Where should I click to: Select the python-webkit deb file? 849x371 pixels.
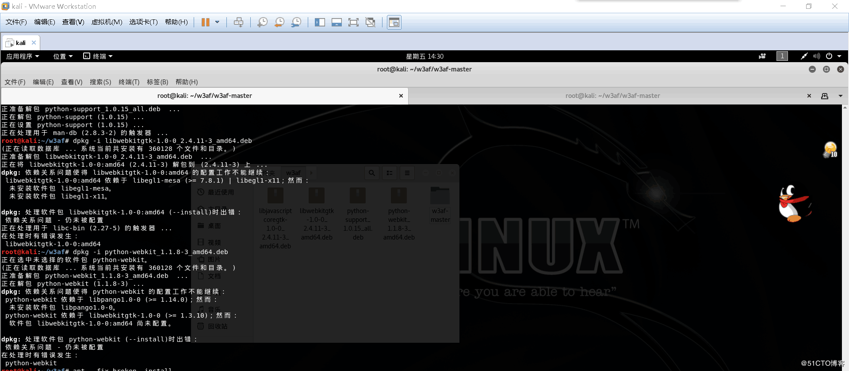pos(399,213)
